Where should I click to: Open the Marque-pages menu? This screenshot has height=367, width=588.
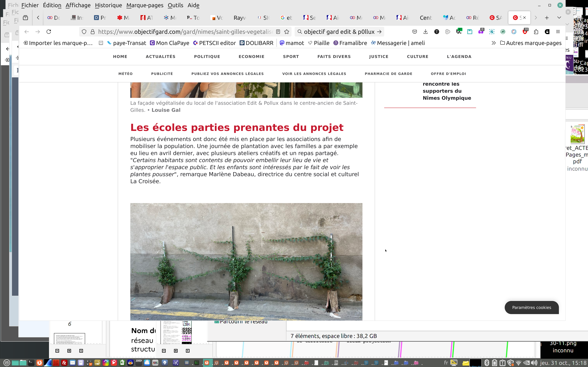click(145, 5)
